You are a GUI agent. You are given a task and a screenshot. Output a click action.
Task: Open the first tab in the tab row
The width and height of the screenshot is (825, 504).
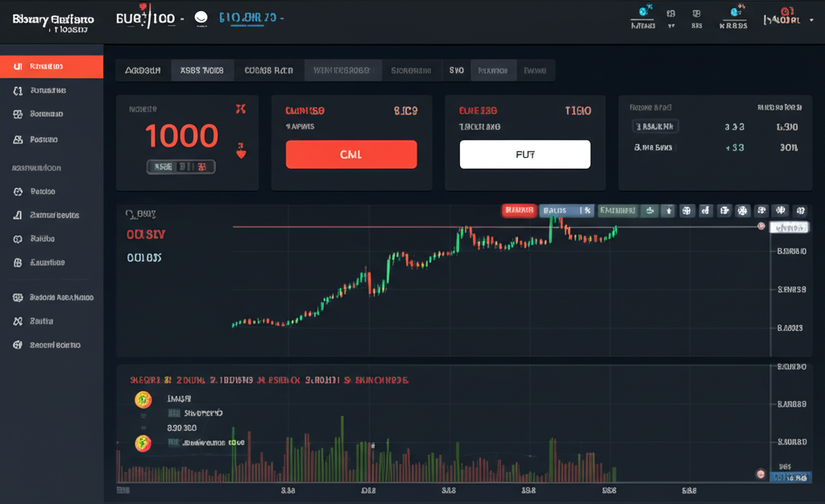(143, 71)
